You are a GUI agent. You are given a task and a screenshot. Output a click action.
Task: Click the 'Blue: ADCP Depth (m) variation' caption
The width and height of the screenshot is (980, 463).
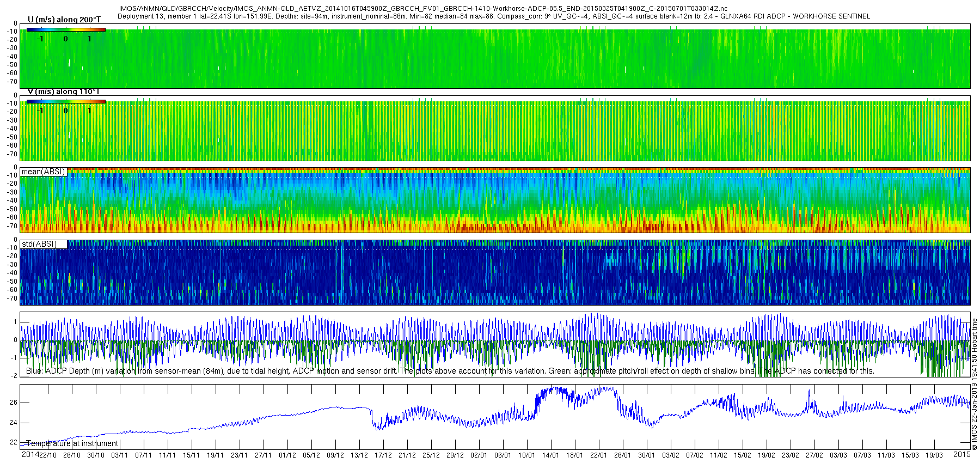pos(450,371)
